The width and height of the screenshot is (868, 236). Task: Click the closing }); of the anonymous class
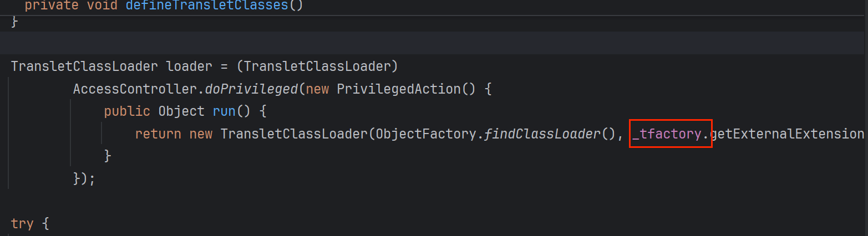click(84, 179)
